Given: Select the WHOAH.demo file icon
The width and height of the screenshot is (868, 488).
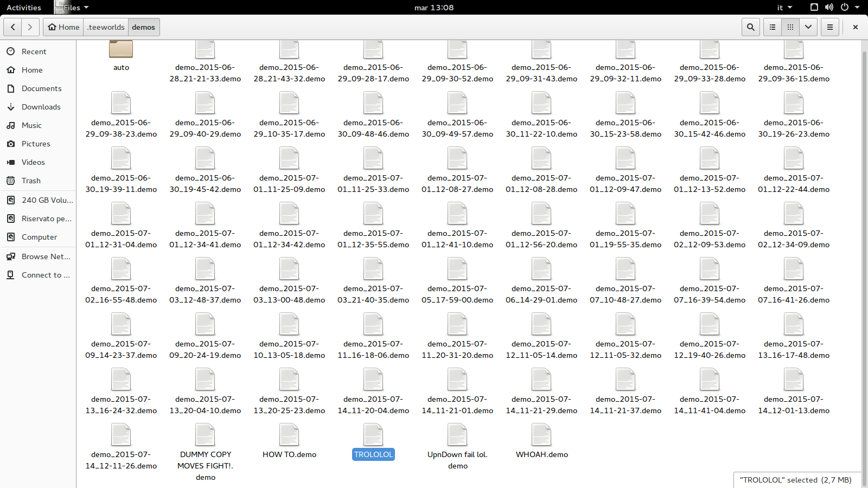Looking at the screenshot, I should (541, 435).
